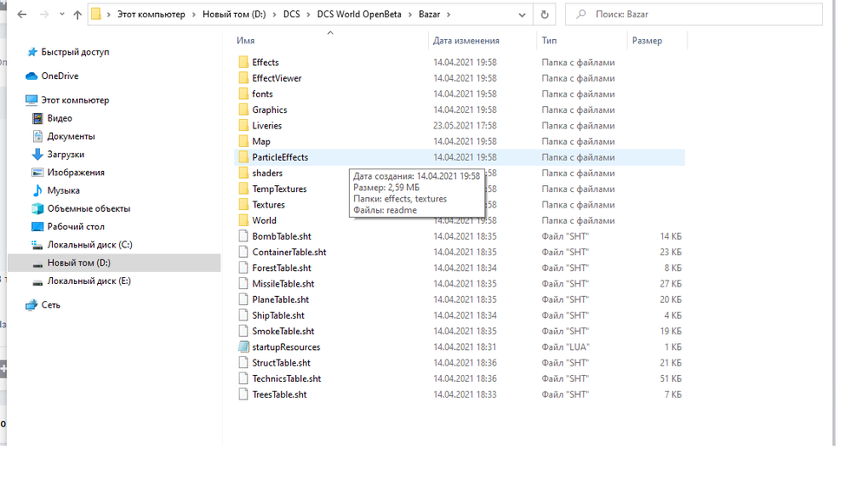The width and height of the screenshot is (868, 488).
Task: Select ForestTable.sht file icon
Action: pos(244,267)
